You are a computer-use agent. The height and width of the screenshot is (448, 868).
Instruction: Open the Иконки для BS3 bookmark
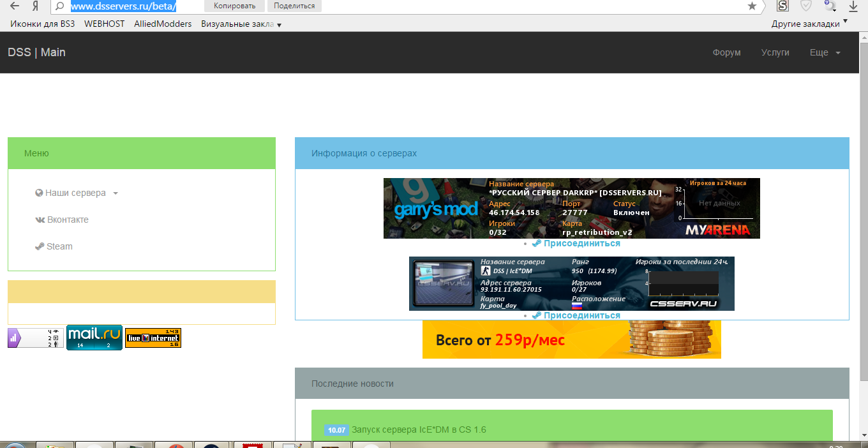(x=43, y=24)
